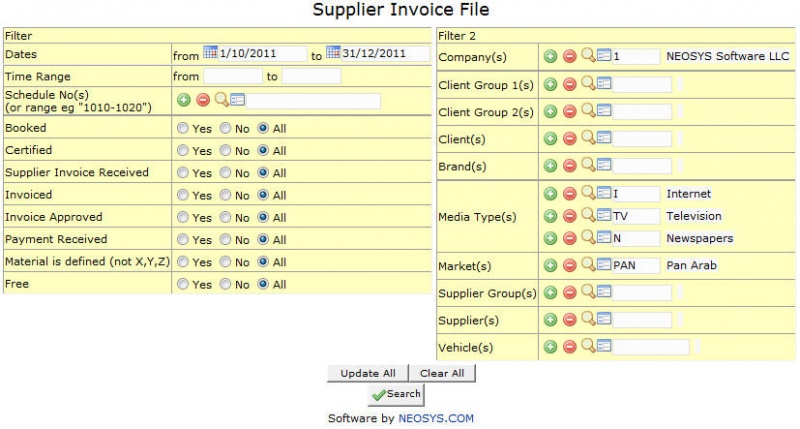Open the Schedule No list icon
Image resolution: width=800 pixels, height=429 pixels.
click(x=237, y=99)
